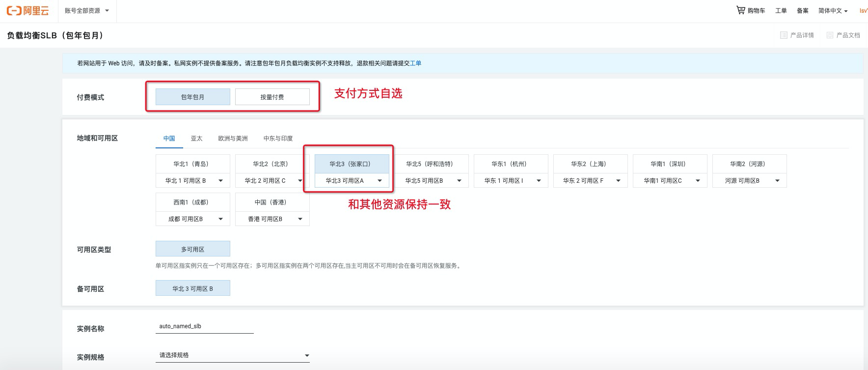Select region 华北5（呼和浩特）
Screen dimensions: 868x370
click(x=432, y=164)
